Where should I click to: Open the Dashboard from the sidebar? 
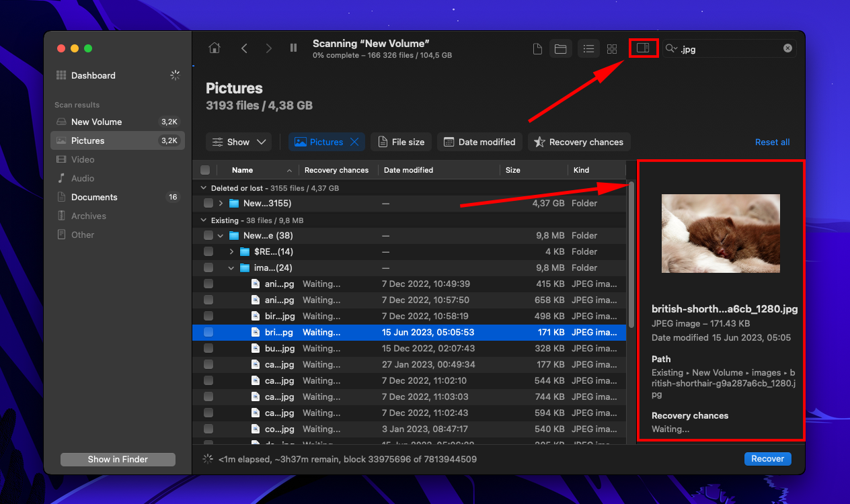(94, 75)
